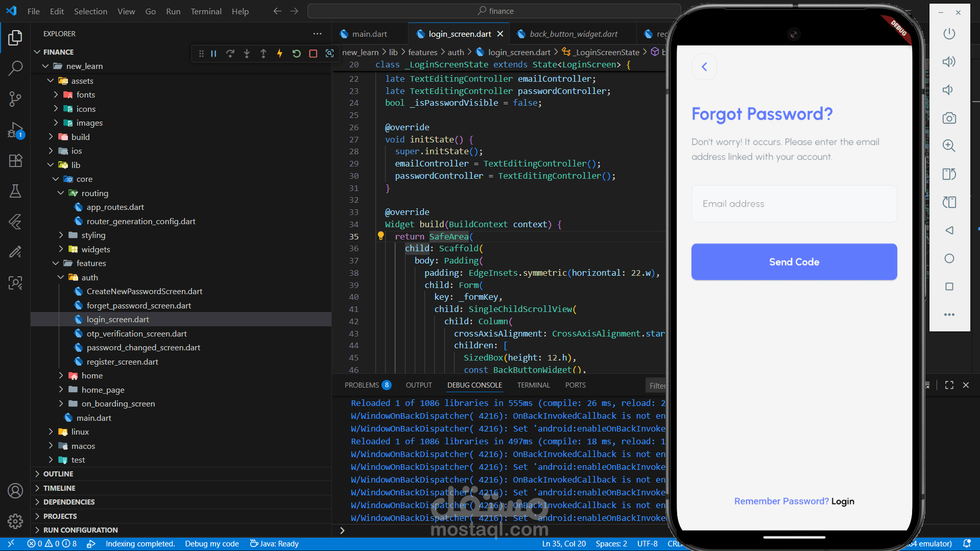
Task: Open the Selection menu
Action: (x=90, y=11)
